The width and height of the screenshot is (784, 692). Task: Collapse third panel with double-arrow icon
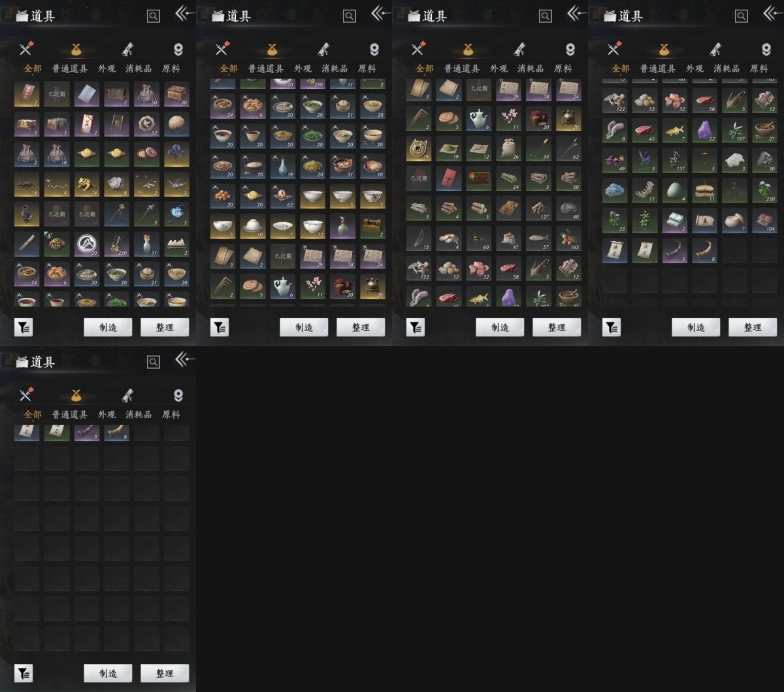pyautogui.click(x=577, y=14)
